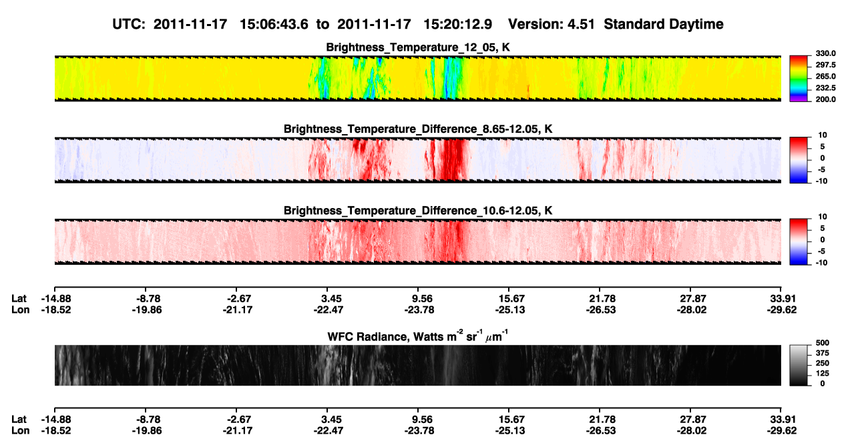This screenshot has height=445, width=868.
Task: Click the -10 label on the 8.65-12.05 color bar
Action: pyautogui.click(x=821, y=181)
